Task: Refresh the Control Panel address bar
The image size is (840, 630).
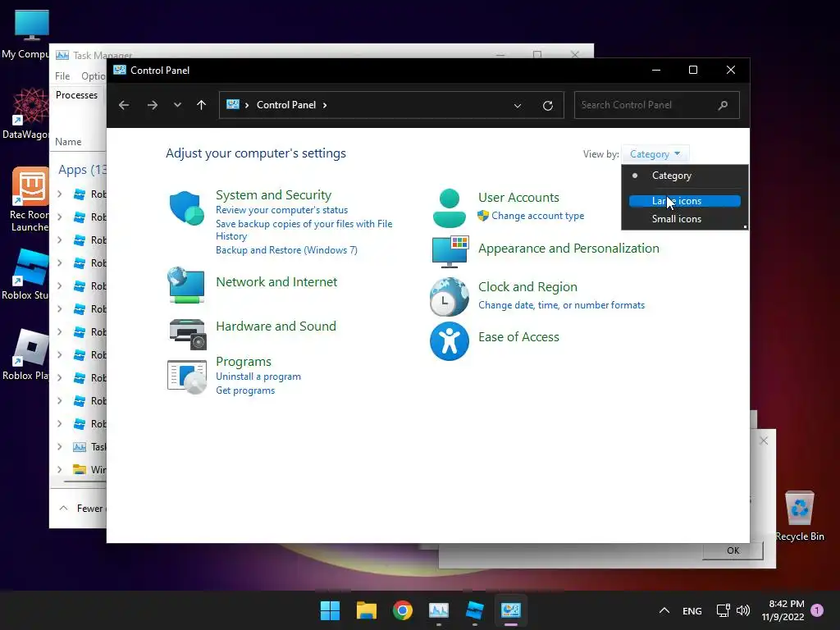Action: tap(547, 106)
